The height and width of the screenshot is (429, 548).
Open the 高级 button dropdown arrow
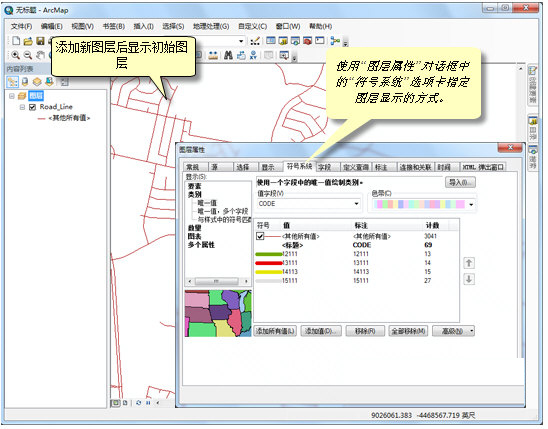click(472, 330)
